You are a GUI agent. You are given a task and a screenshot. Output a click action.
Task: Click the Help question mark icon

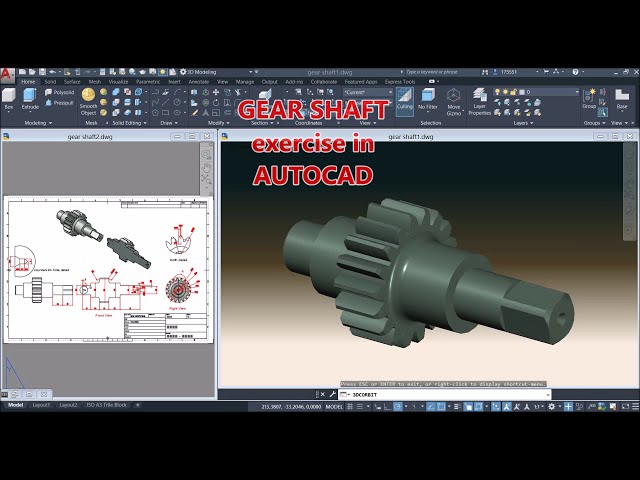575,72
